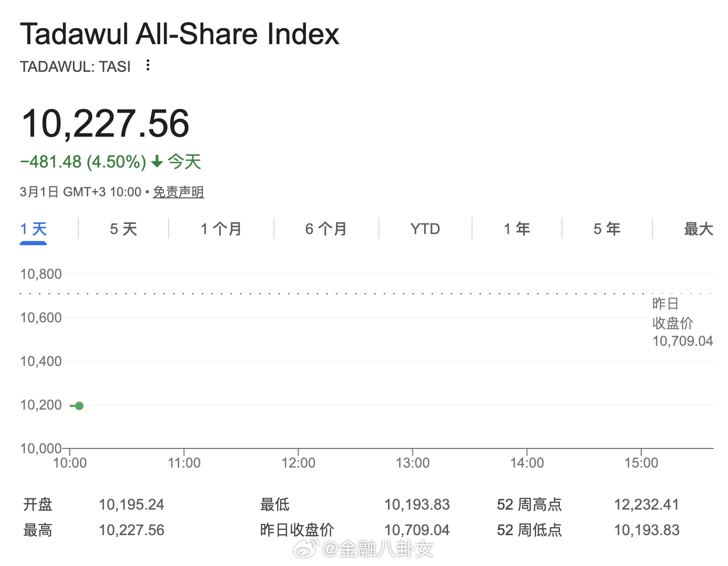Click the current price 10,227.56
Viewport: 728px width, 566px height.
click(x=105, y=123)
